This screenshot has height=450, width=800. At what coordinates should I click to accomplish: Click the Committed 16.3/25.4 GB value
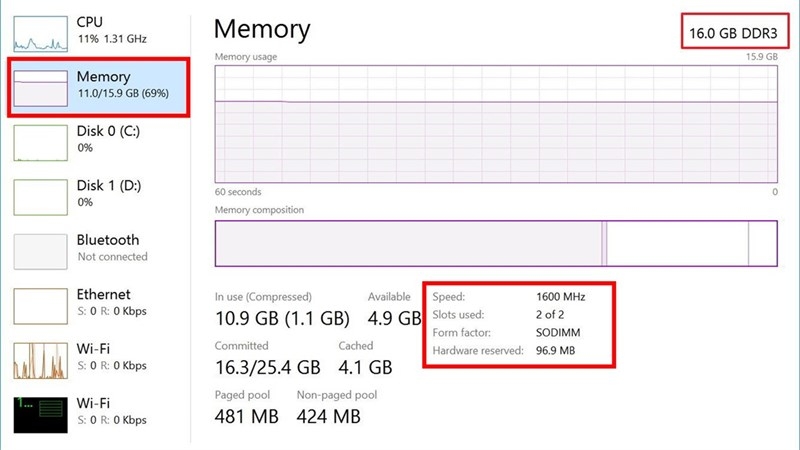point(268,366)
